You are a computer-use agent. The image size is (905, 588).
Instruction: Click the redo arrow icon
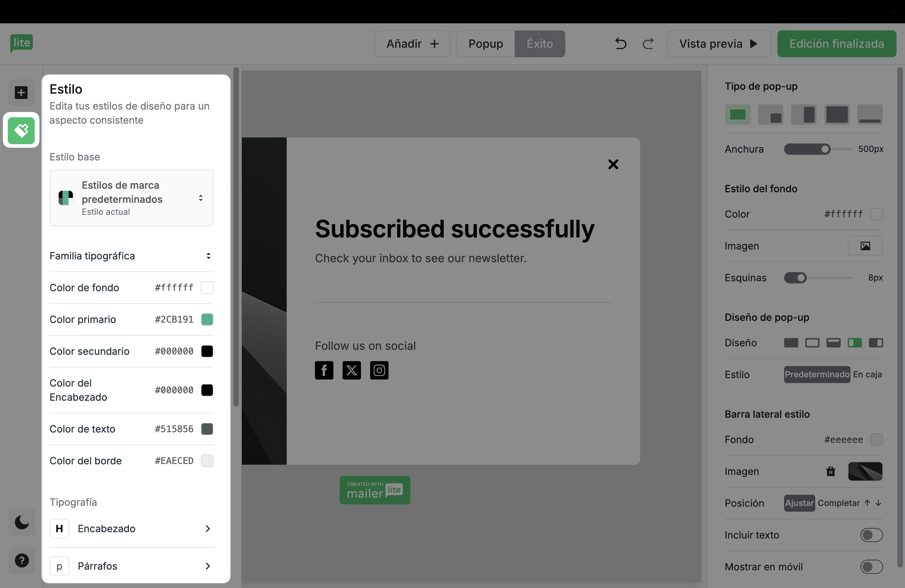tap(648, 44)
